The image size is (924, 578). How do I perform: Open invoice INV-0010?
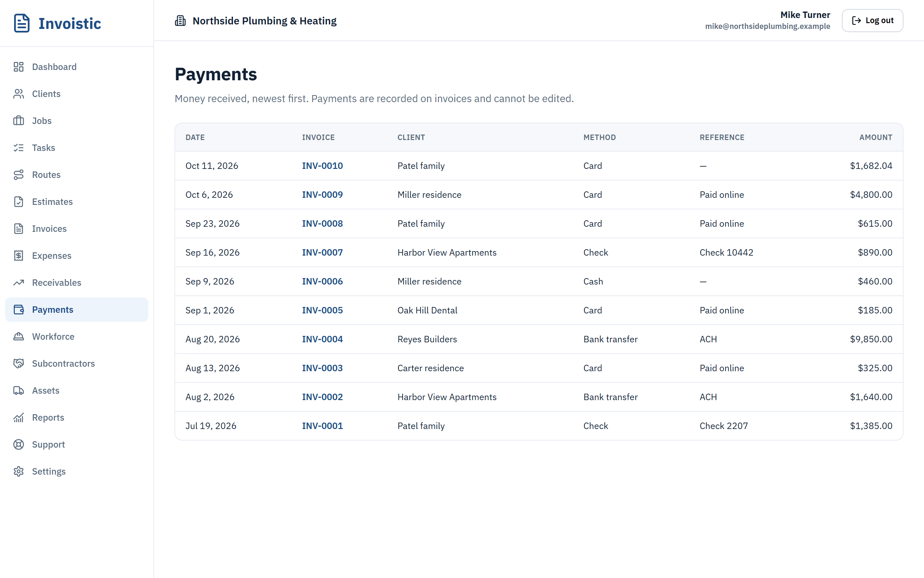(x=322, y=165)
